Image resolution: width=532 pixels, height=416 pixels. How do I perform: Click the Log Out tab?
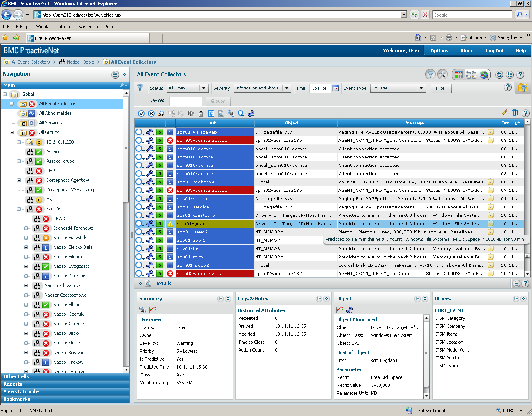[x=495, y=51]
